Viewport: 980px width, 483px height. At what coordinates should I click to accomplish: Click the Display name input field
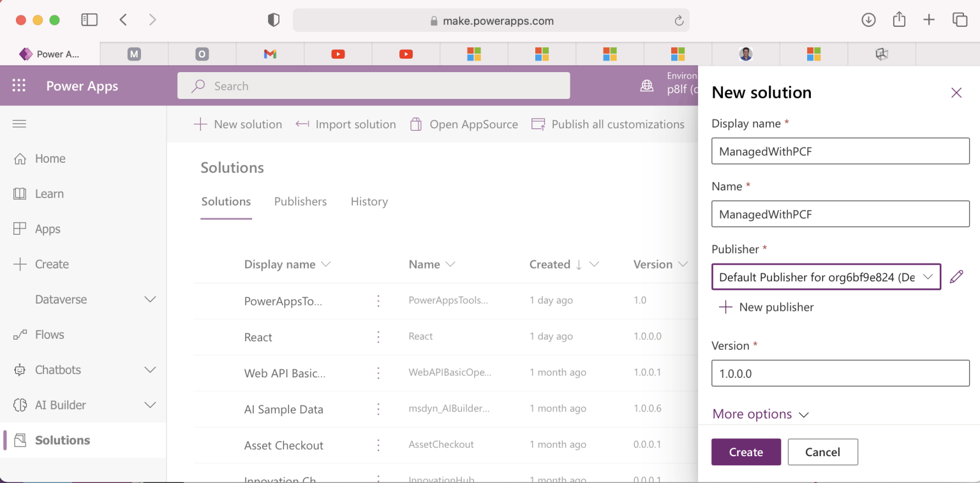tap(840, 152)
